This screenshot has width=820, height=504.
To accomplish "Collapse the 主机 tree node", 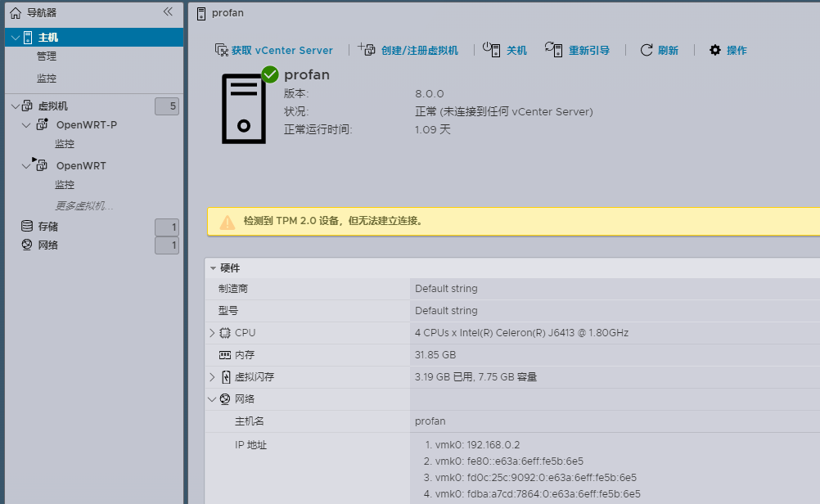I will point(16,38).
